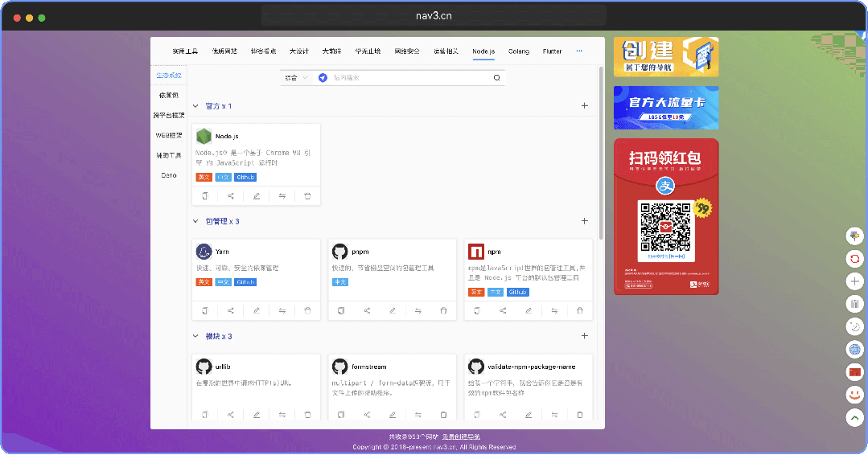Click the copy icon on the pnpm card
Image resolution: width=868 pixels, height=455 pixels.
point(341,310)
